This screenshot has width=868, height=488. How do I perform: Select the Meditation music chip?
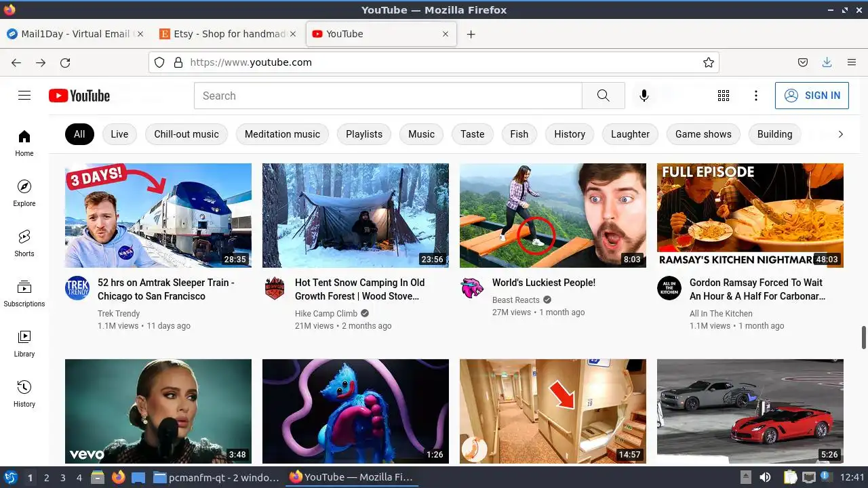click(282, 134)
